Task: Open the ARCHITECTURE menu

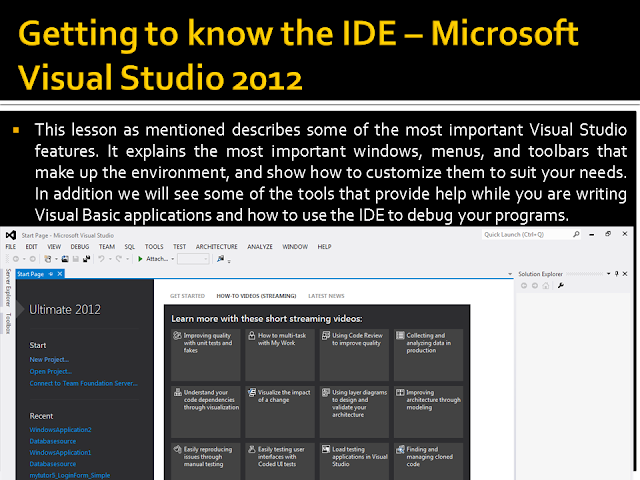Action: tap(216, 247)
